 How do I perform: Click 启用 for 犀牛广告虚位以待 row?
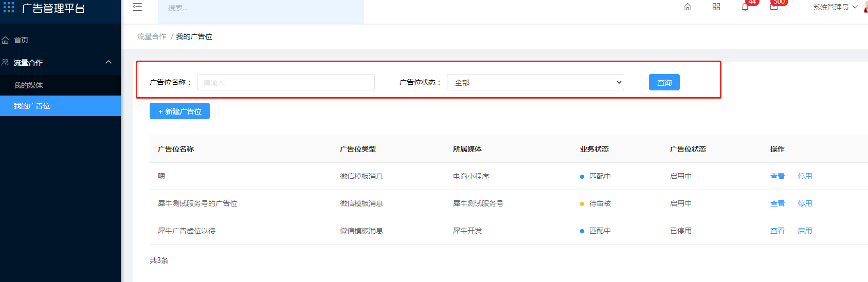coord(805,231)
